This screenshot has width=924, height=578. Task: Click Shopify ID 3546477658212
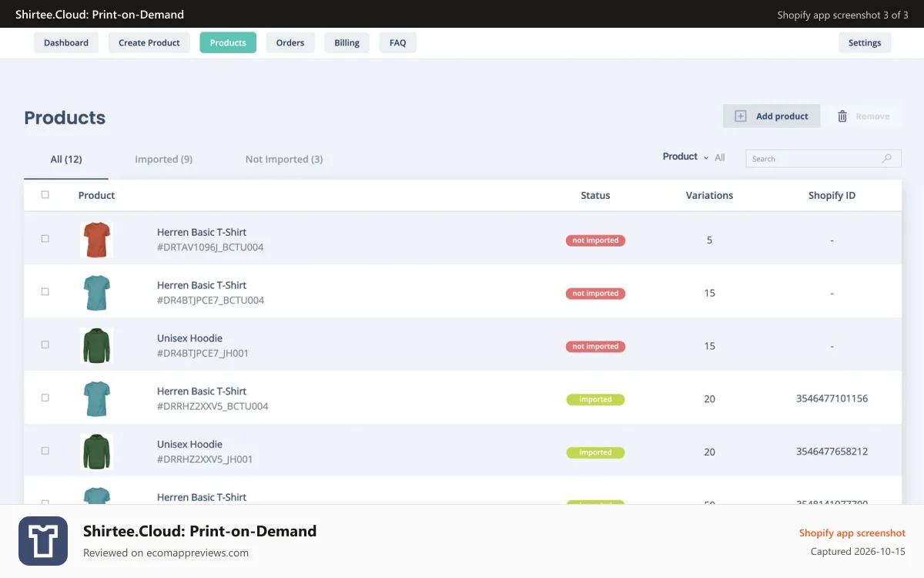pyautogui.click(x=832, y=452)
